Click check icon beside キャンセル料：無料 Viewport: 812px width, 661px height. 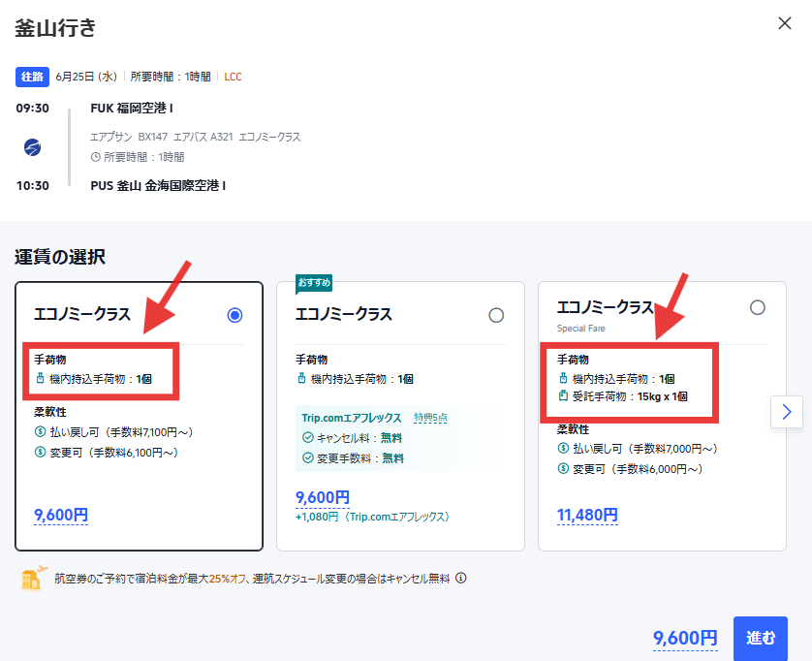point(308,438)
